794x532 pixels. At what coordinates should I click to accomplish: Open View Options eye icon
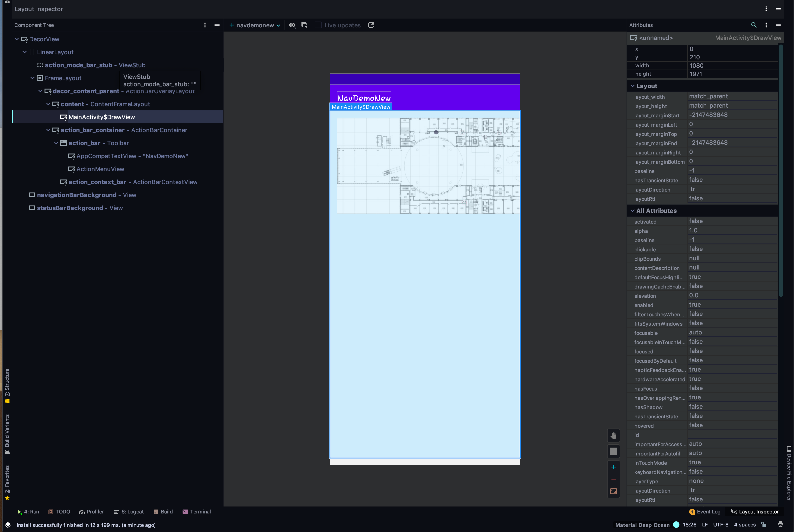tap(292, 25)
